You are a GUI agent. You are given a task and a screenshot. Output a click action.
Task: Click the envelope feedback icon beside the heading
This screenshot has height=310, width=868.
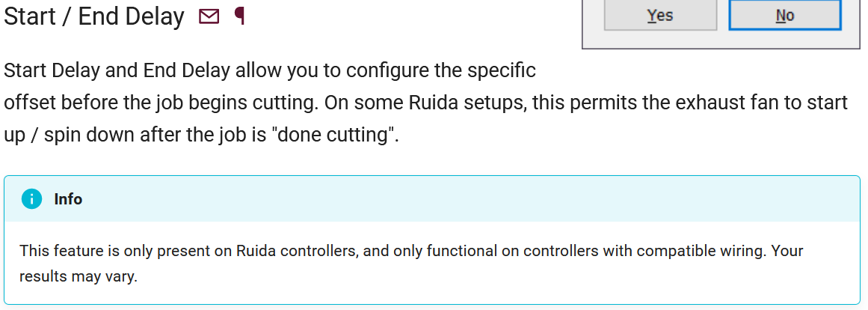pyautogui.click(x=209, y=16)
